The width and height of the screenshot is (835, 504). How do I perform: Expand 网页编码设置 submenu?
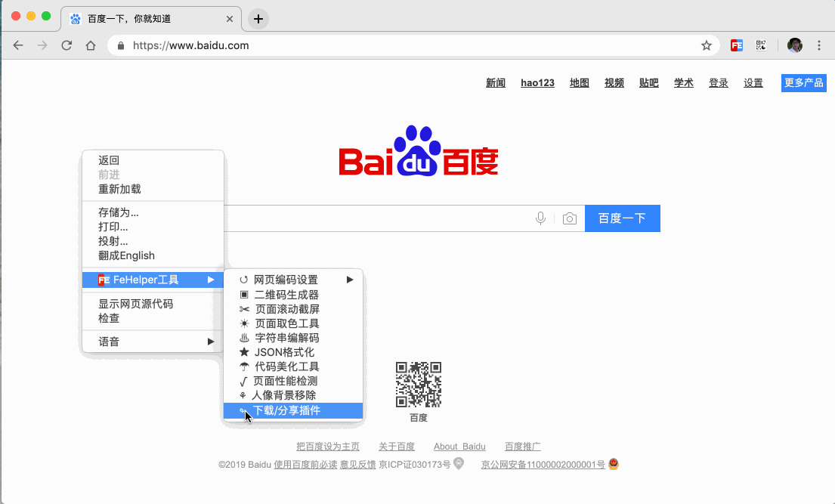tap(293, 280)
